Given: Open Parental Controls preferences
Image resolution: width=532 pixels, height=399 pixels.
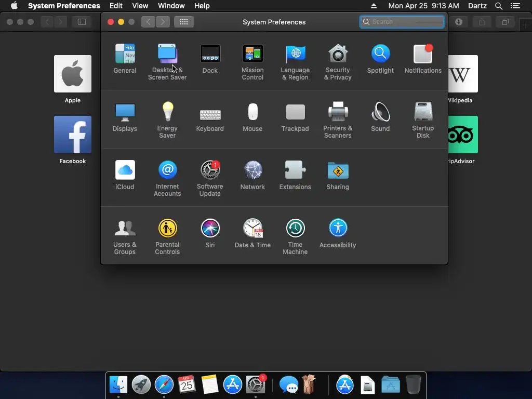Looking at the screenshot, I should point(167,237).
